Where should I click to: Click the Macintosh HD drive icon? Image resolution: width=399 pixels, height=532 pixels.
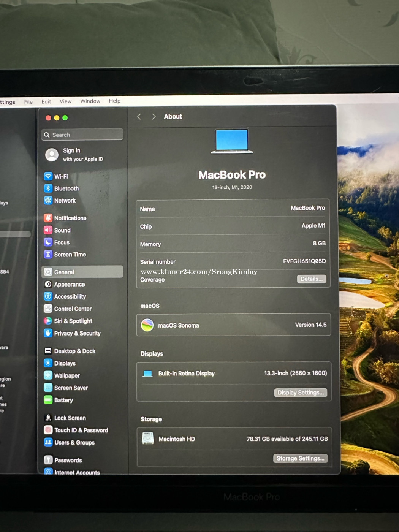coord(148,438)
